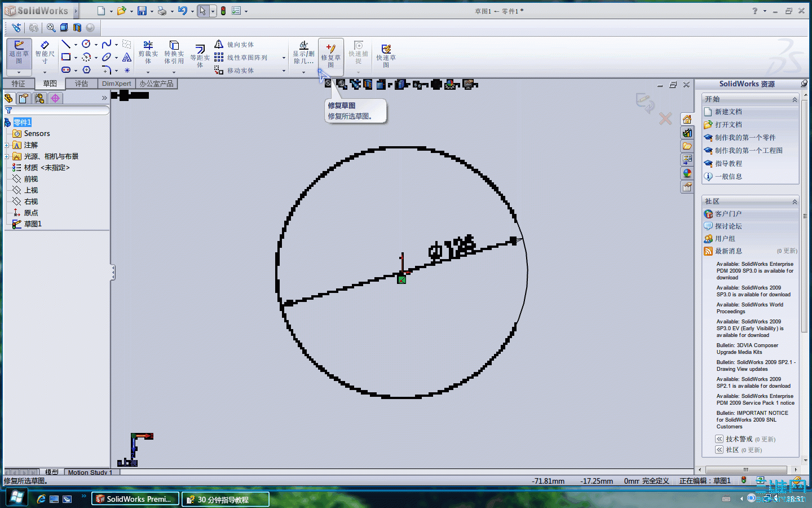Click Offset Entities (等距实体)
The image size is (812, 508).
[x=200, y=56]
